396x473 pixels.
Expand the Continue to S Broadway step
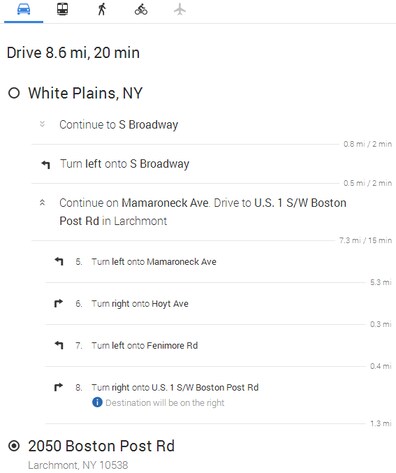click(x=42, y=124)
